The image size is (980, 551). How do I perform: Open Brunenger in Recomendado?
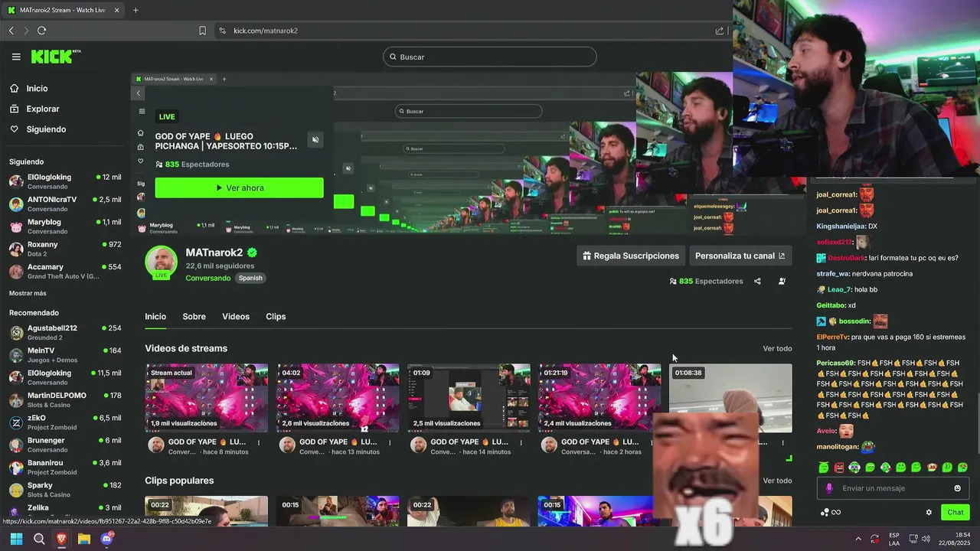pos(65,445)
